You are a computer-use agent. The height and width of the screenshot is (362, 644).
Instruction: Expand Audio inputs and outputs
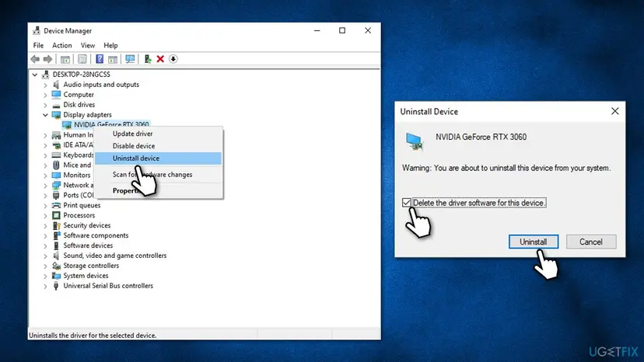tap(45, 85)
